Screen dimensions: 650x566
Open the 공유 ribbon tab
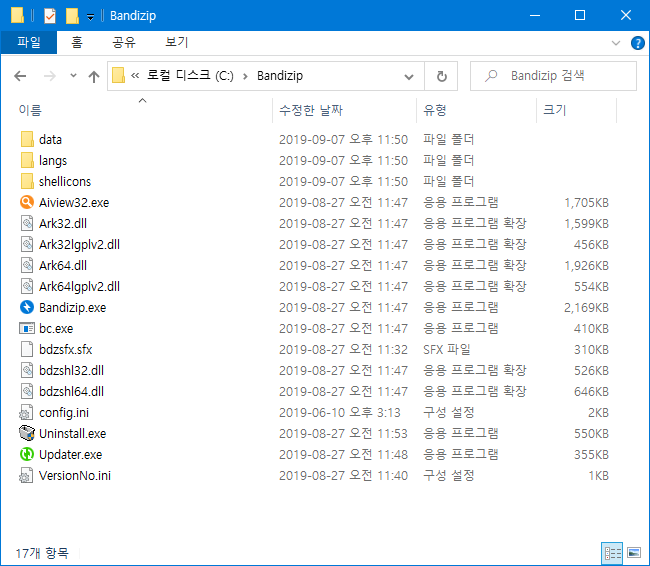tap(124, 42)
